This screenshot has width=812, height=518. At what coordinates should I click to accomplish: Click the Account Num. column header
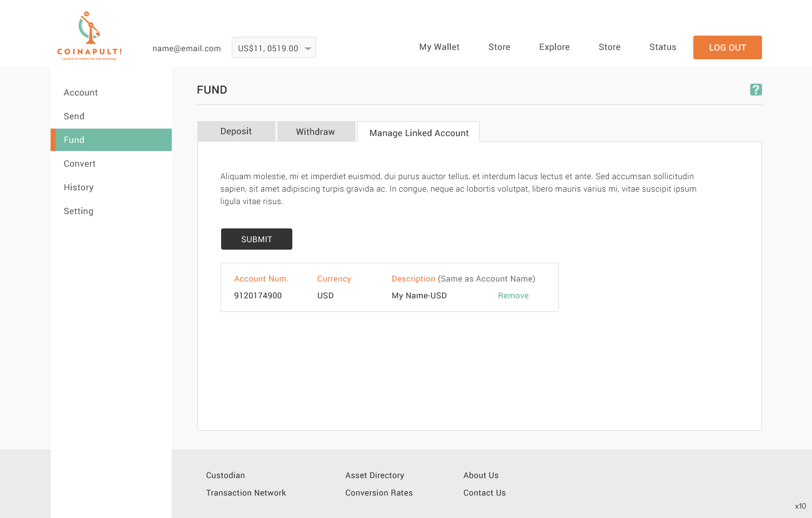click(261, 279)
